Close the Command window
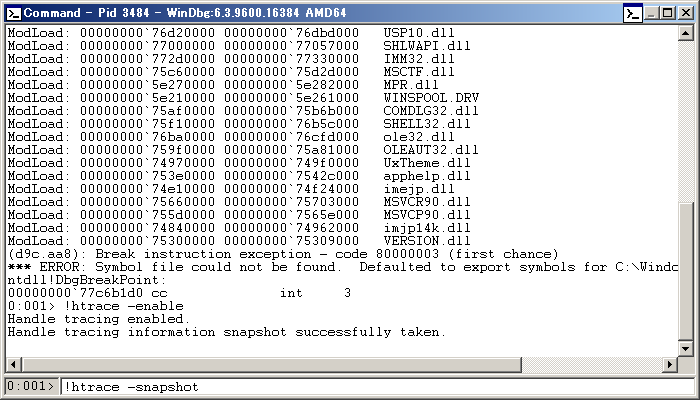Image resolution: width=700 pixels, height=400 pixels. pos(685,13)
